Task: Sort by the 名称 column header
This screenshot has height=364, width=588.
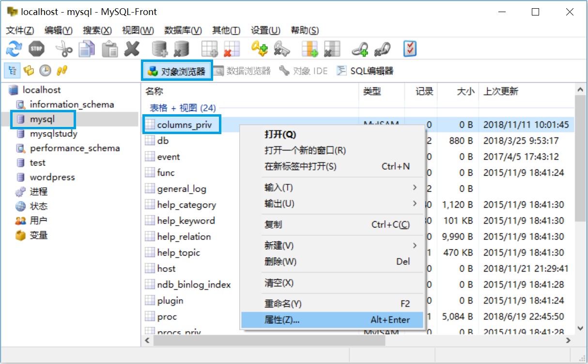Action: click(250, 91)
